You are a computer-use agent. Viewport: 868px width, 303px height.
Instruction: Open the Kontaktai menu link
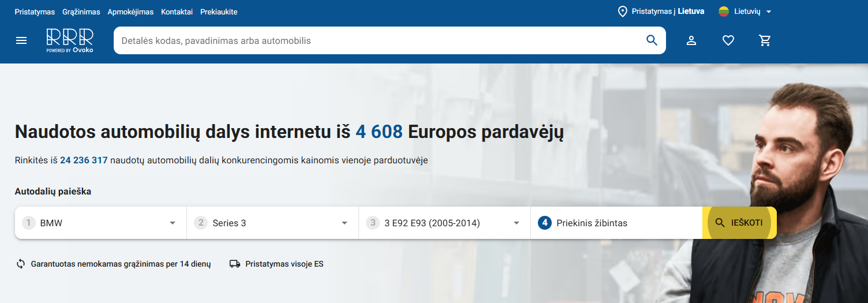pos(177,12)
